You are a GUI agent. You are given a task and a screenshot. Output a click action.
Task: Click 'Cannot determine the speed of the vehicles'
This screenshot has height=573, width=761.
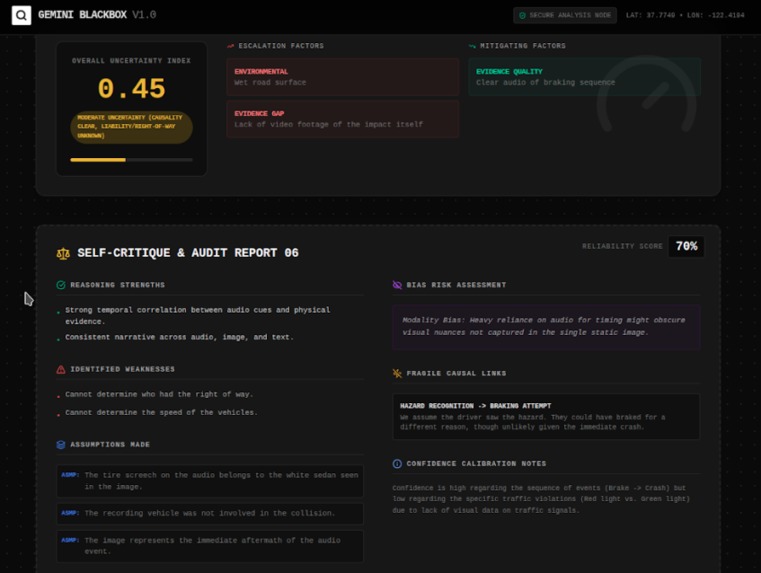tap(161, 412)
